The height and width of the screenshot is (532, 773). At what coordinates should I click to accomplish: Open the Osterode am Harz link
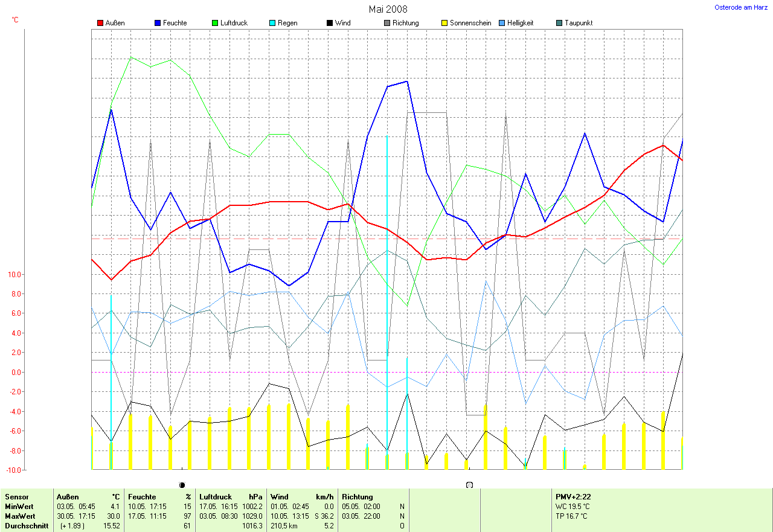(740, 7)
